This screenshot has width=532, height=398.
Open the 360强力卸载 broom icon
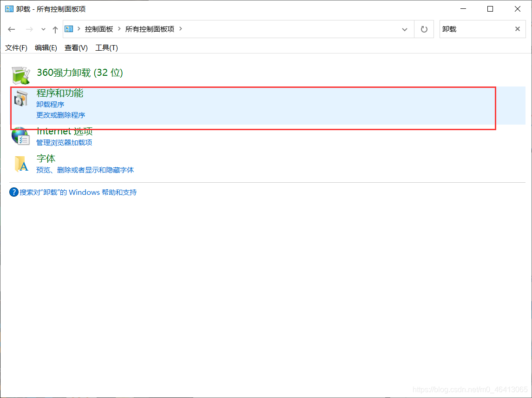click(21, 75)
